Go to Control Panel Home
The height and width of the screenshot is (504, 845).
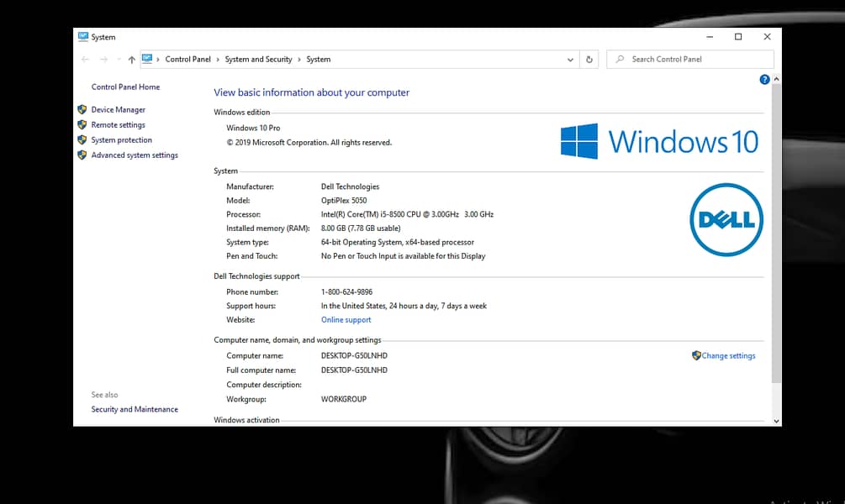[x=125, y=87]
